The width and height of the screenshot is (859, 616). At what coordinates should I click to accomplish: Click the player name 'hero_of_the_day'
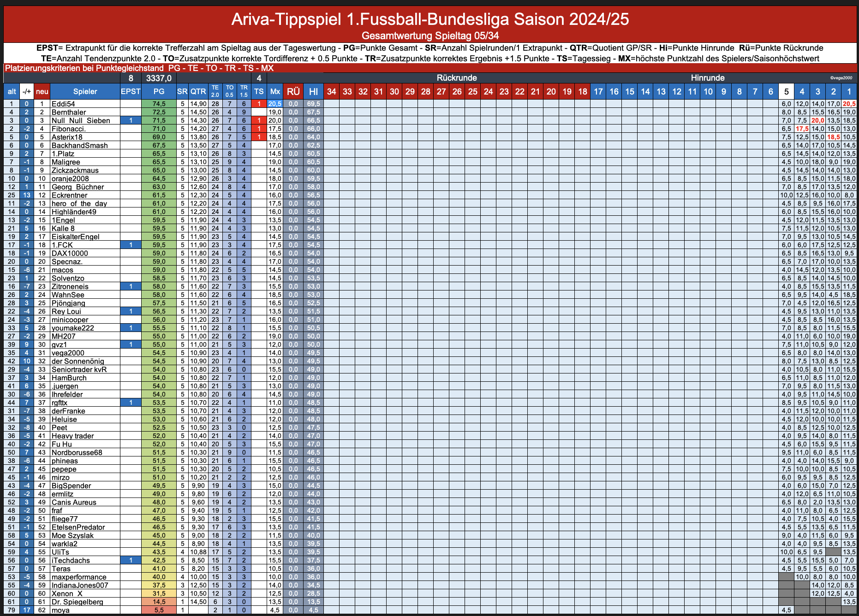(x=79, y=203)
